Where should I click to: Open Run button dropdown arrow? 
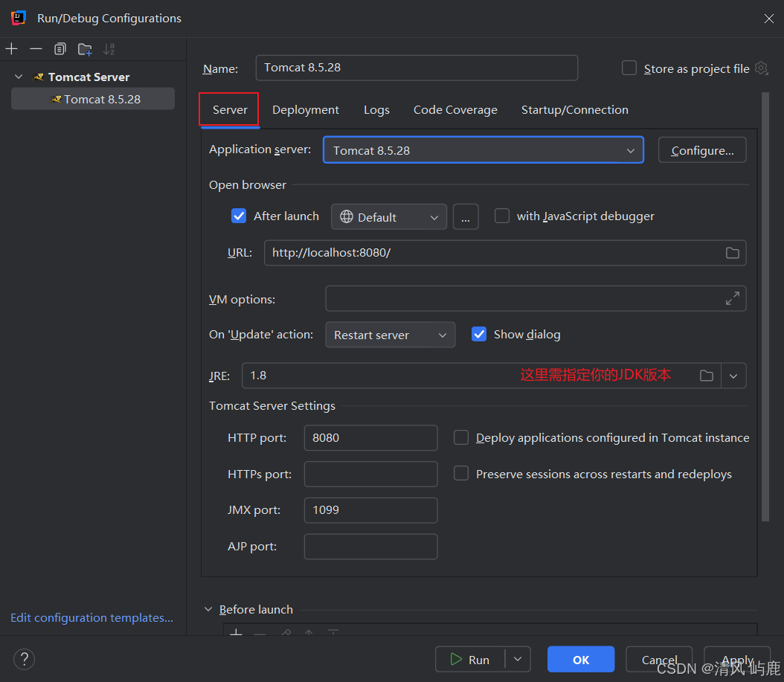518,659
